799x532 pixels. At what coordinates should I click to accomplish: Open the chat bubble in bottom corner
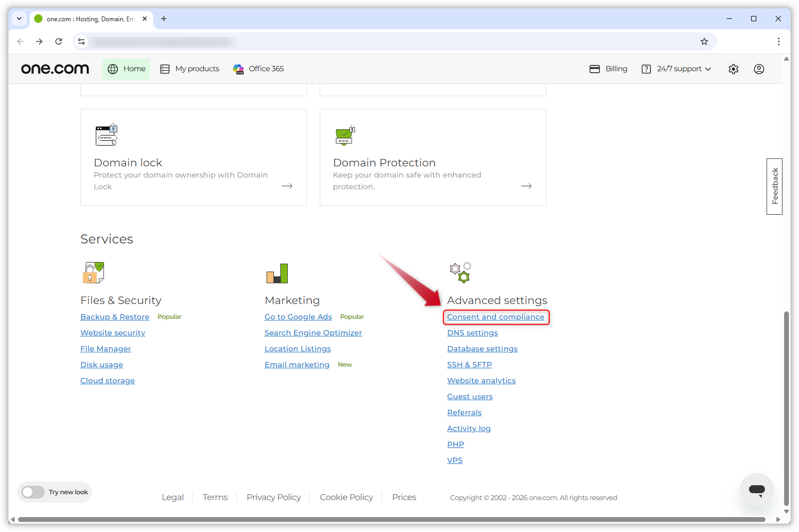(x=756, y=490)
